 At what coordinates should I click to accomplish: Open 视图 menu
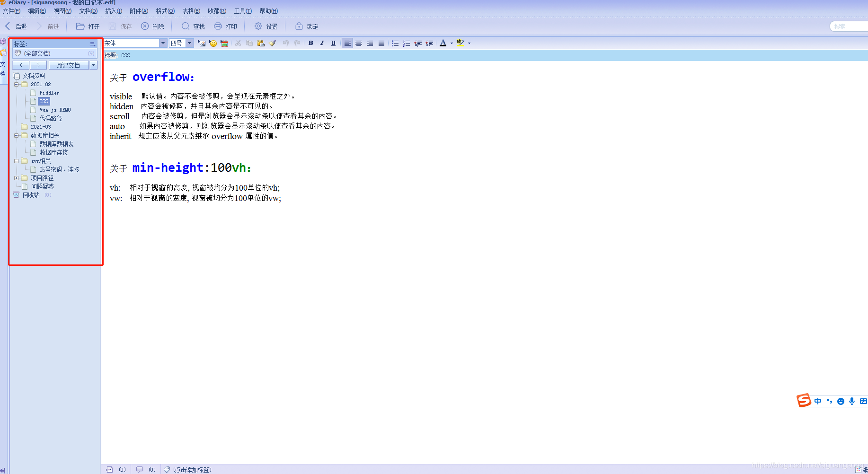(62, 11)
